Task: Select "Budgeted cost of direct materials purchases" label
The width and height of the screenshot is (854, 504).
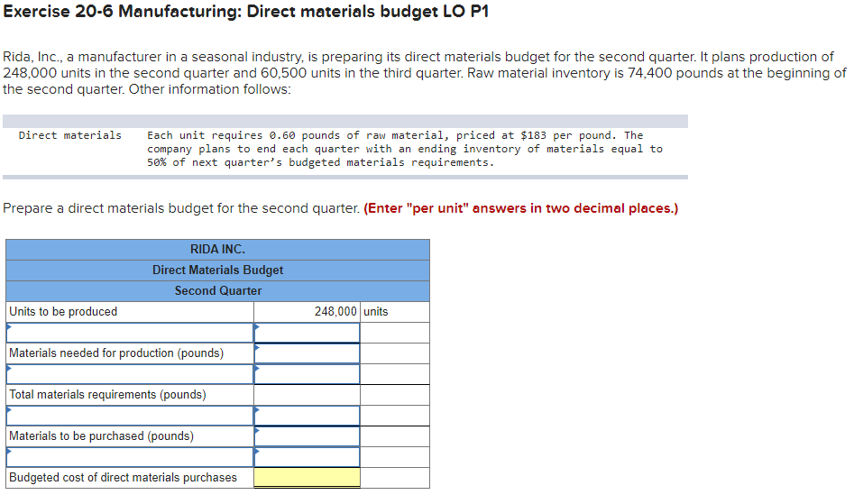Action: pos(123,477)
